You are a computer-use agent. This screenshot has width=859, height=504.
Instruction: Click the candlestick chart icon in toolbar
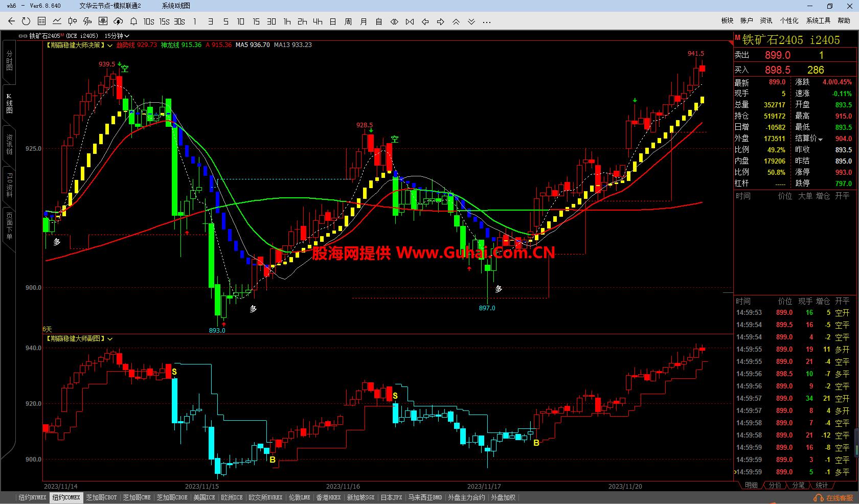72,21
